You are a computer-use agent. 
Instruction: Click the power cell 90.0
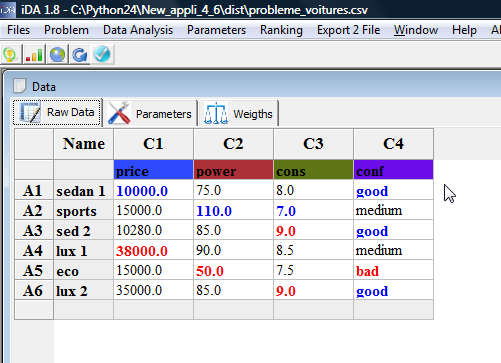[x=234, y=250]
